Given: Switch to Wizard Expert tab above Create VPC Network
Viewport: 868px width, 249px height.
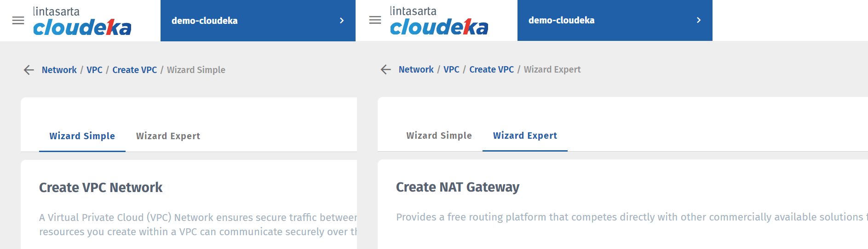Looking at the screenshot, I should [x=168, y=136].
